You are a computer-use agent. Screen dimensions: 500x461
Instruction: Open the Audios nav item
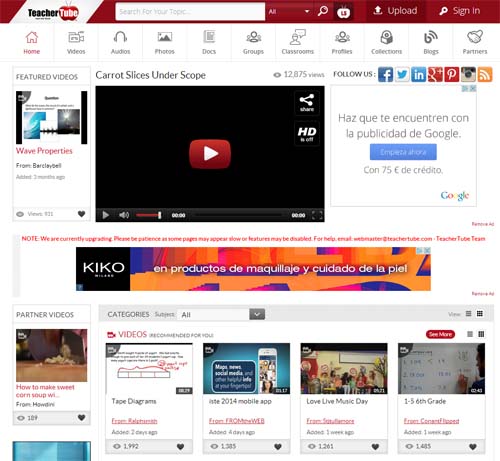(x=120, y=42)
